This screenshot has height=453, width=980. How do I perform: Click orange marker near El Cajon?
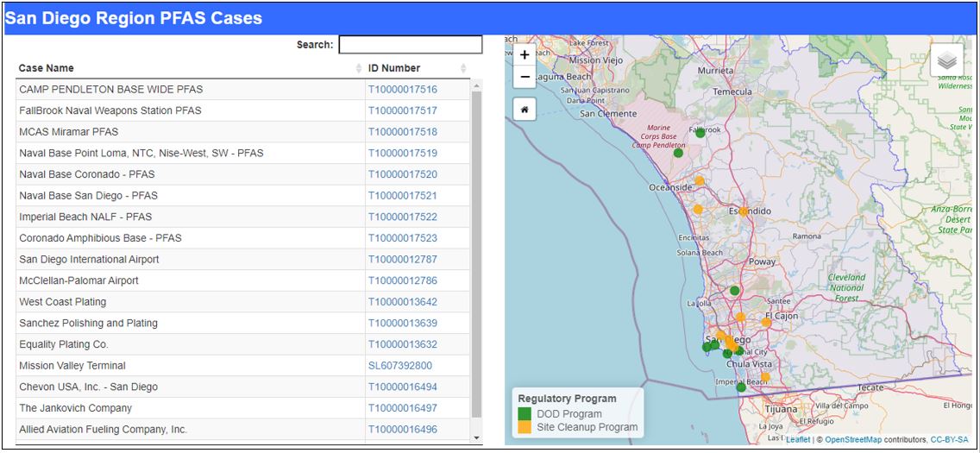point(766,322)
